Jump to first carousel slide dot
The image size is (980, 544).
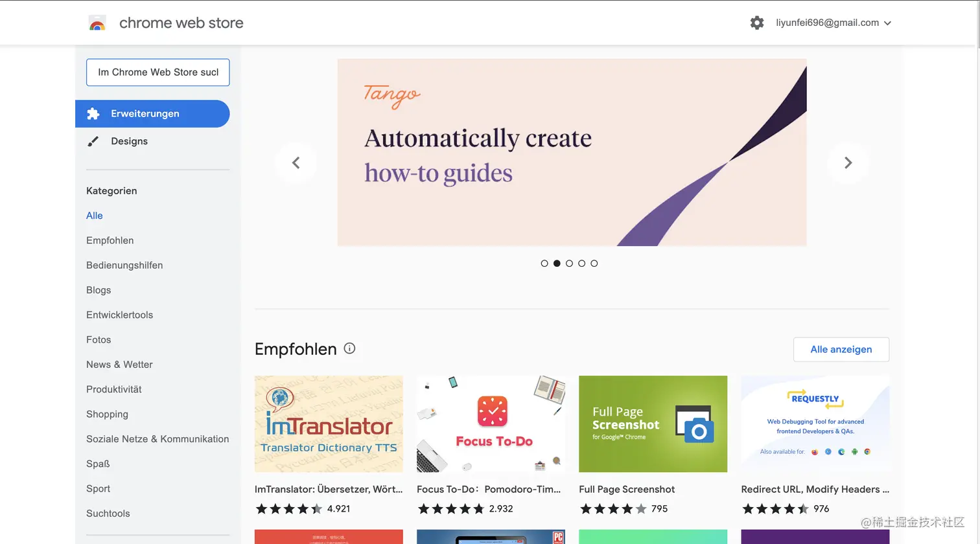544,264
